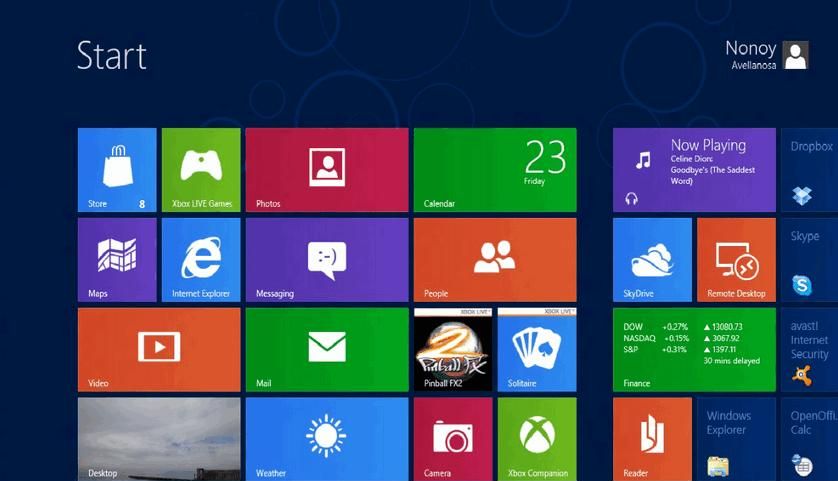Open the Weather tile
The height and width of the screenshot is (481, 838).
pyautogui.click(x=327, y=439)
